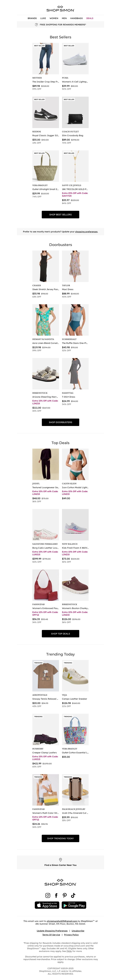Follow the shopping preferences link
This screenshot has width=121, height=980.
click(86, 232)
